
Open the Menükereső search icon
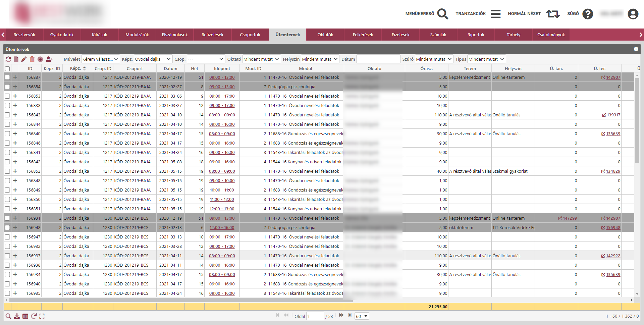[442, 14]
